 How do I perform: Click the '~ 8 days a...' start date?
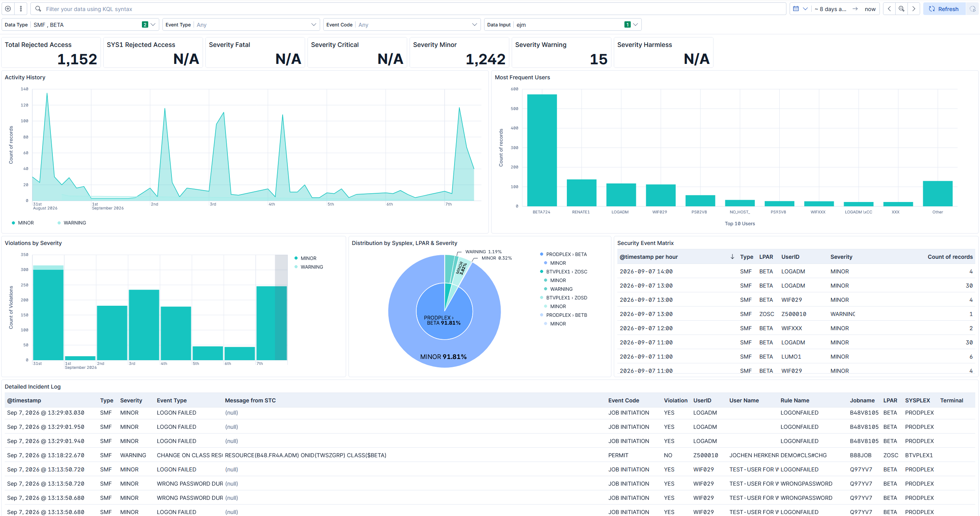(830, 9)
